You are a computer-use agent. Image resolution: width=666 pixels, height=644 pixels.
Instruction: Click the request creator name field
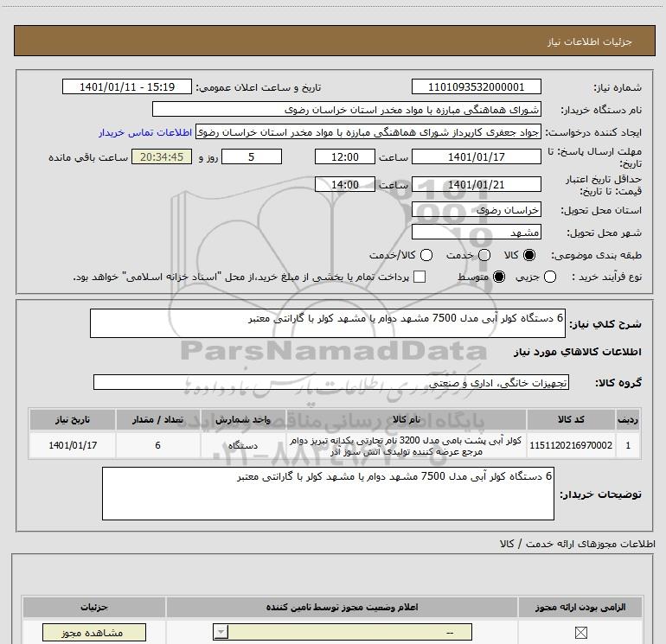368,132
